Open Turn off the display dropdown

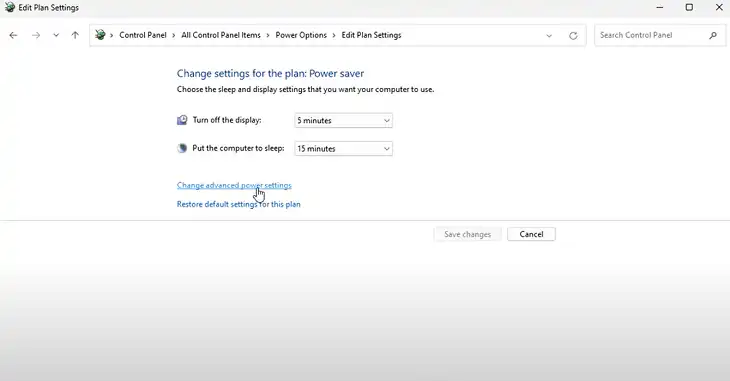[344, 121]
